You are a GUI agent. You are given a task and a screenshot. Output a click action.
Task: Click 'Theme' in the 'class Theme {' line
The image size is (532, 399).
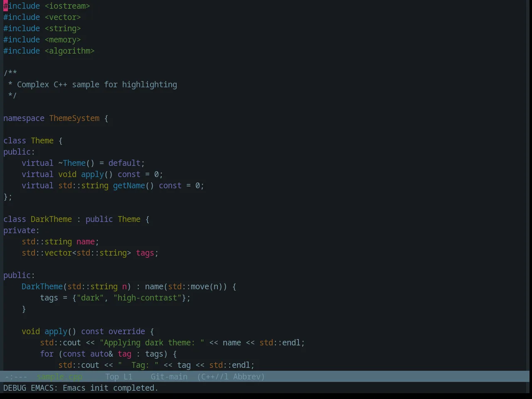point(42,141)
